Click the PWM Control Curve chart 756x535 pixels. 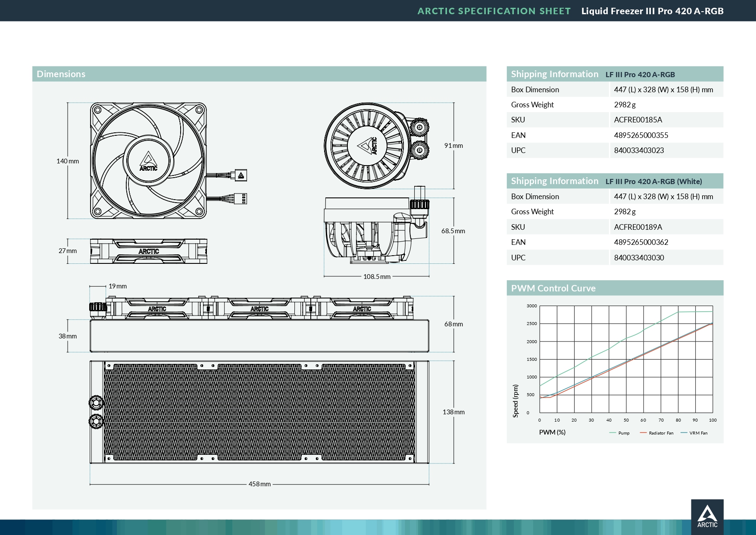pyautogui.click(x=626, y=359)
